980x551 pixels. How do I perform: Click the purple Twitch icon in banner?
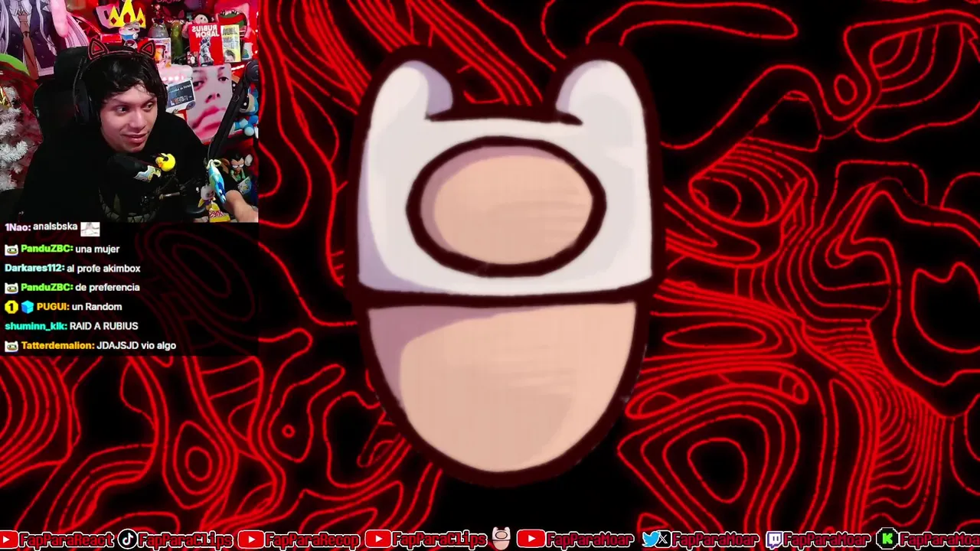click(x=774, y=540)
